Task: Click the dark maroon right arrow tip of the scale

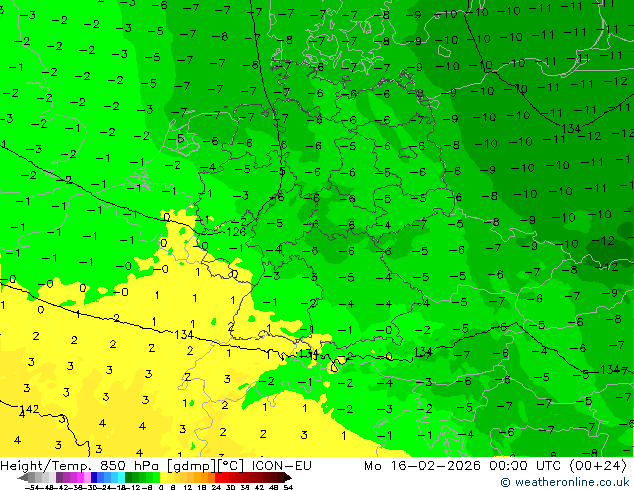Action: pos(287,478)
